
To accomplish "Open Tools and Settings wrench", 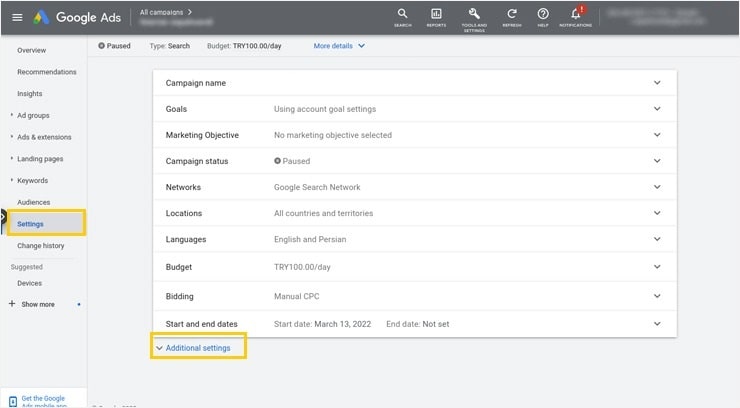I will pyautogui.click(x=474, y=15).
